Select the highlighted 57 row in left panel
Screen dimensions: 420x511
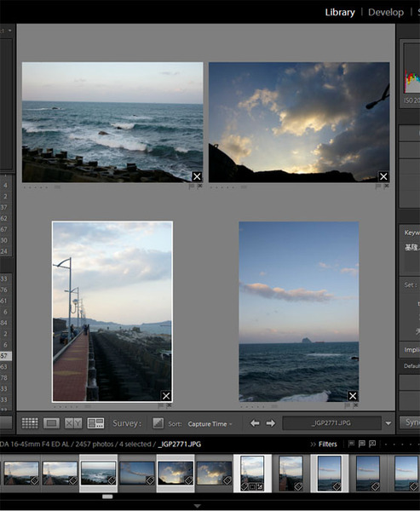[6, 356]
